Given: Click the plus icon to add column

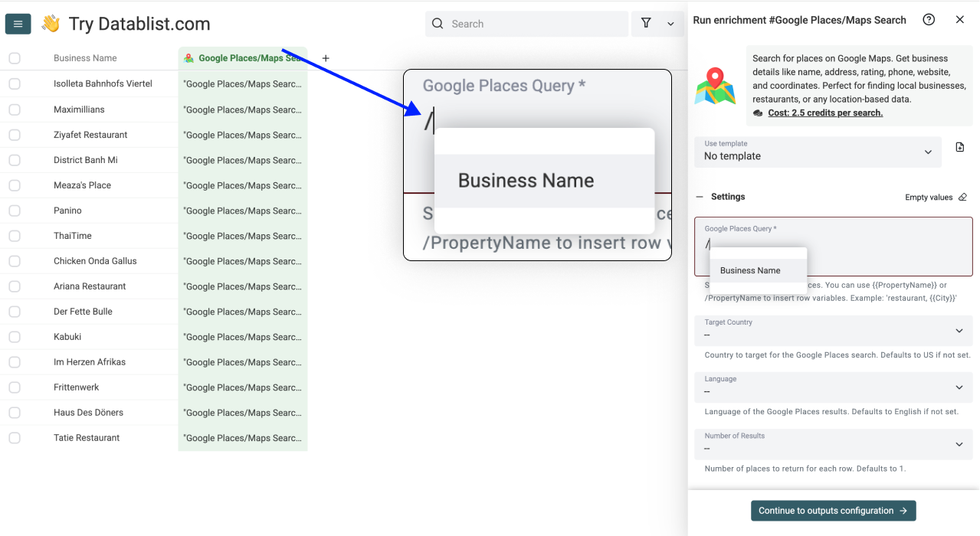Looking at the screenshot, I should 326,58.
